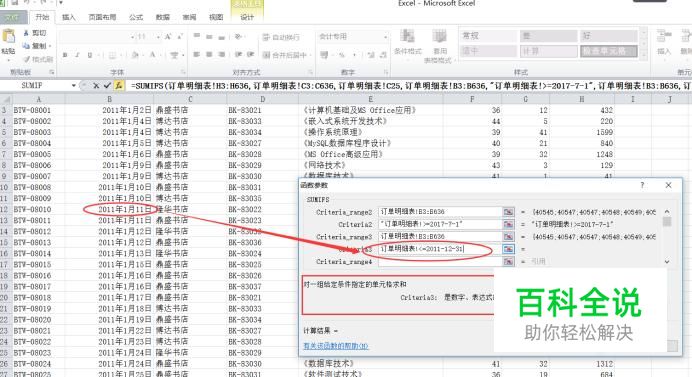The image size is (692, 377).
Task: Open the 数据 (Data) ribbon tab
Action: 162,17
